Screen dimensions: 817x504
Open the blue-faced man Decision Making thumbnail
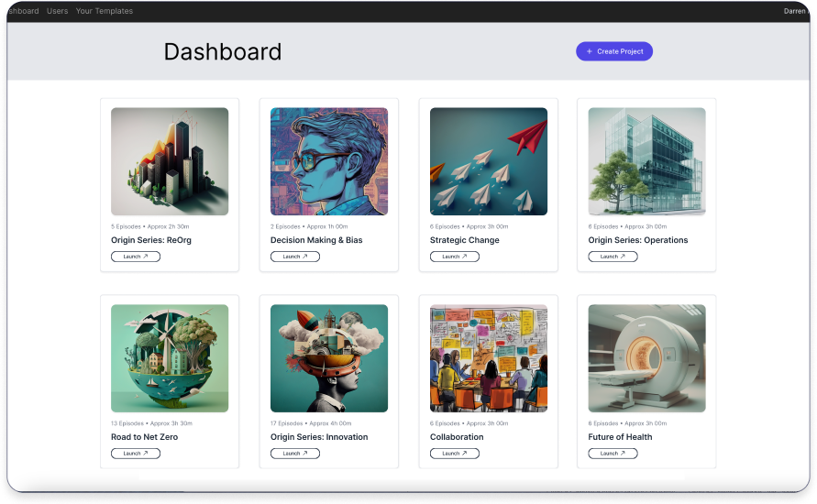pyautogui.click(x=329, y=161)
